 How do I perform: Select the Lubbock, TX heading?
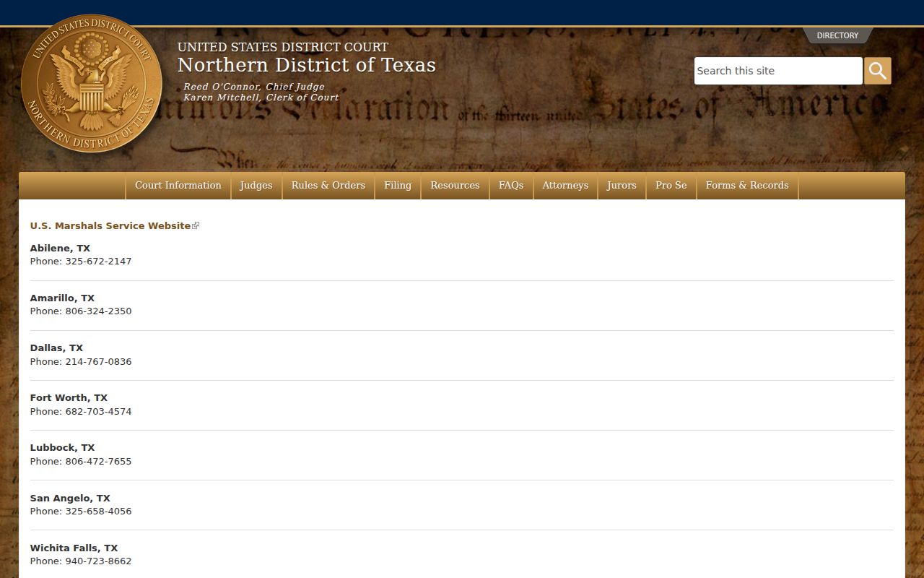pos(62,448)
